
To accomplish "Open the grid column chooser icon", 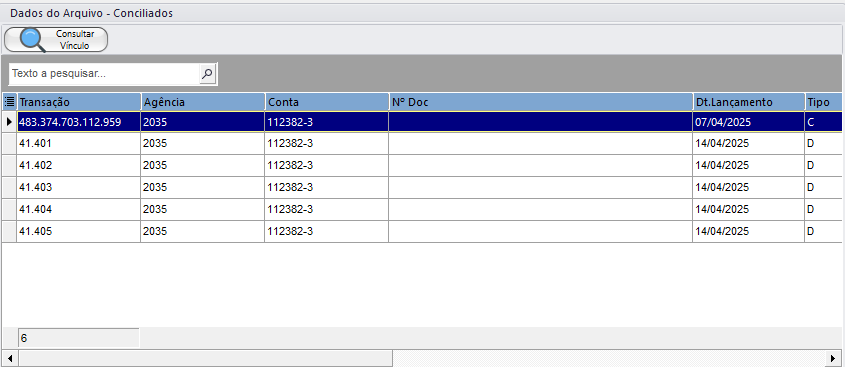I will pyautogui.click(x=9, y=101).
